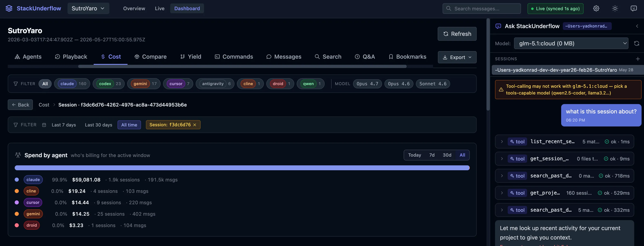Add a new session with the plus icon
This screenshot has width=644, height=246.
(637, 59)
